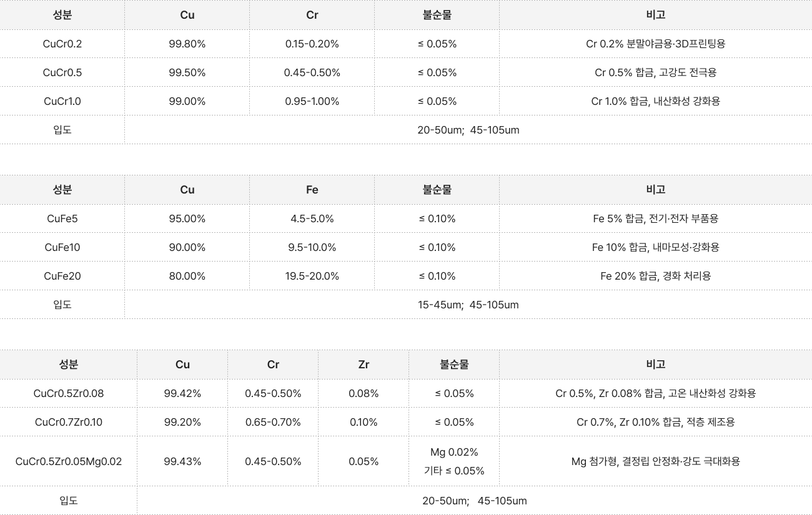Click the 99.43% Cu value
The image size is (812, 515).
182,461
